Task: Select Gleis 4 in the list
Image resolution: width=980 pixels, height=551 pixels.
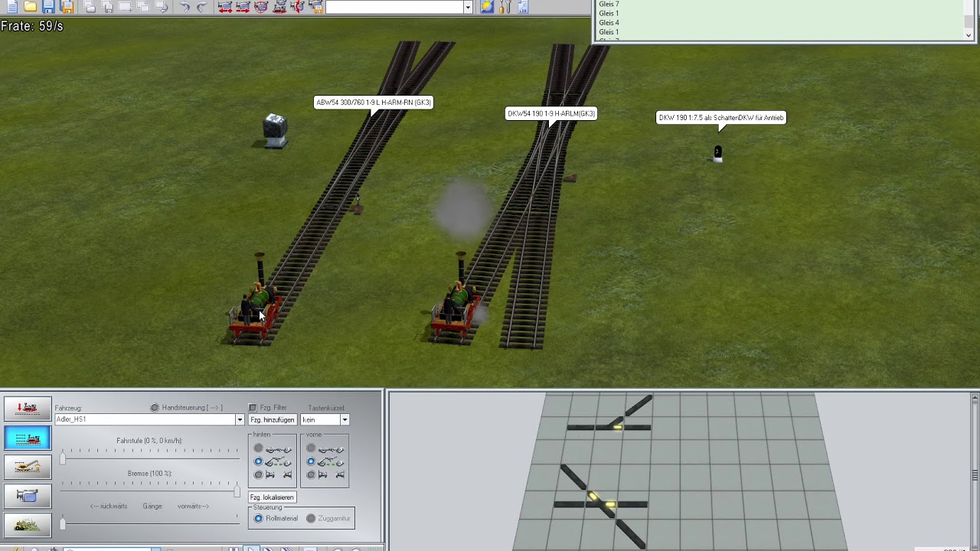Action: [609, 23]
